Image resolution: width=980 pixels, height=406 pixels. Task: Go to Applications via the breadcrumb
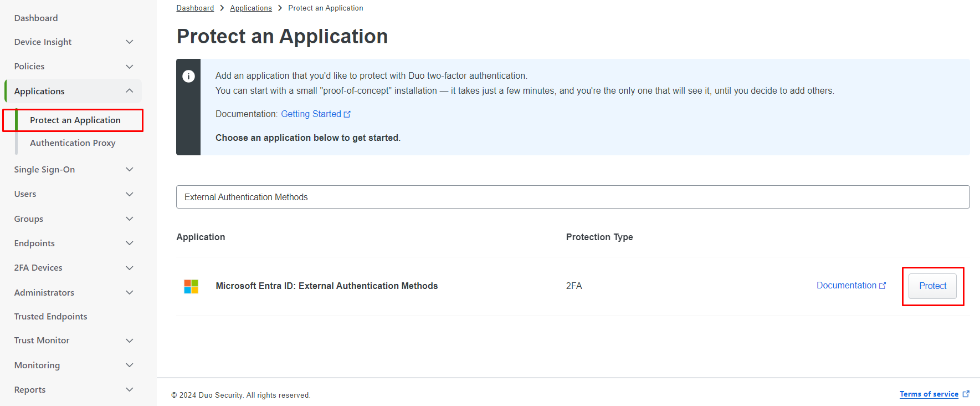pos(251,8)
